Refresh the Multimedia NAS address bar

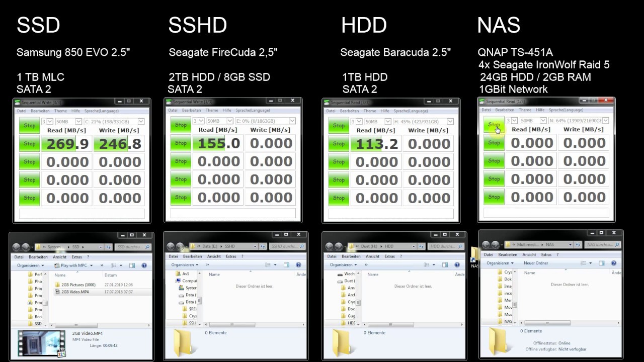pyautogui.click(x=579, y=245)
